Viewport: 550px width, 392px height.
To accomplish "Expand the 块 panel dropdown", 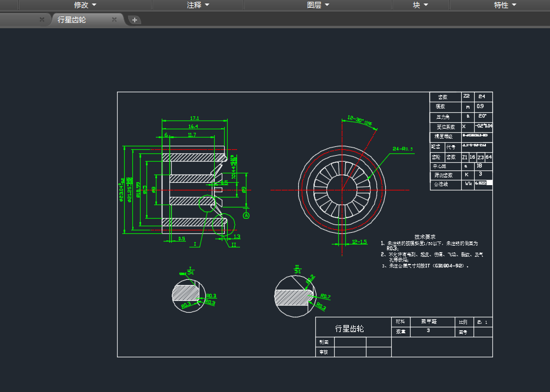I will [x=420, y=5].
